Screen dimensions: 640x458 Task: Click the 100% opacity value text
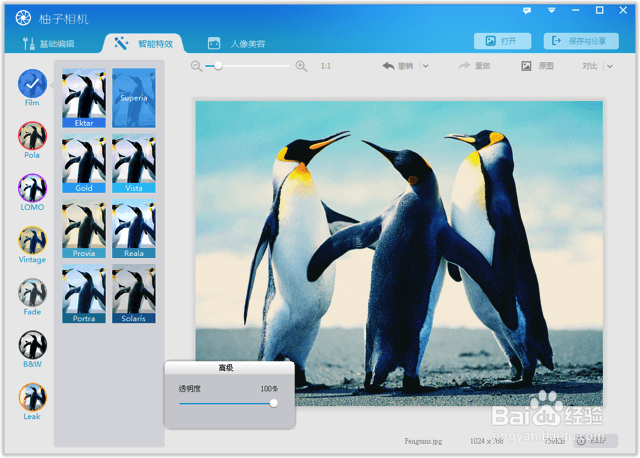coord(269,389)
